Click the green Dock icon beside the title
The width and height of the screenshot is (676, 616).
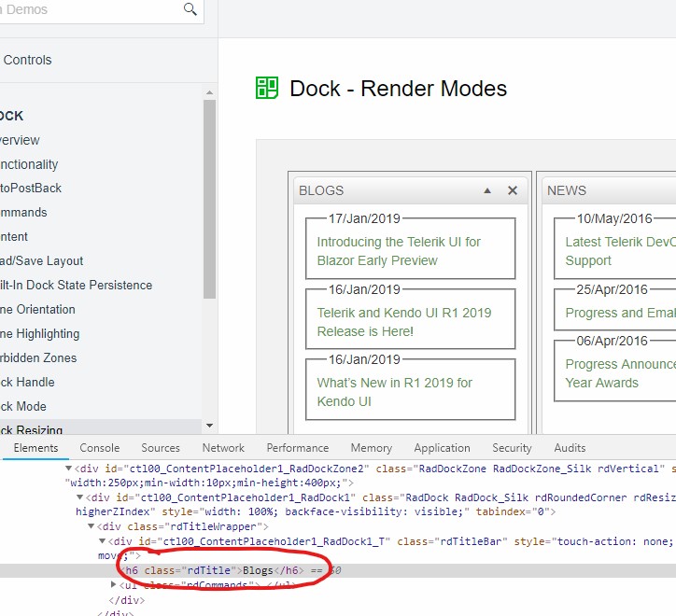(x=267, y=89)
